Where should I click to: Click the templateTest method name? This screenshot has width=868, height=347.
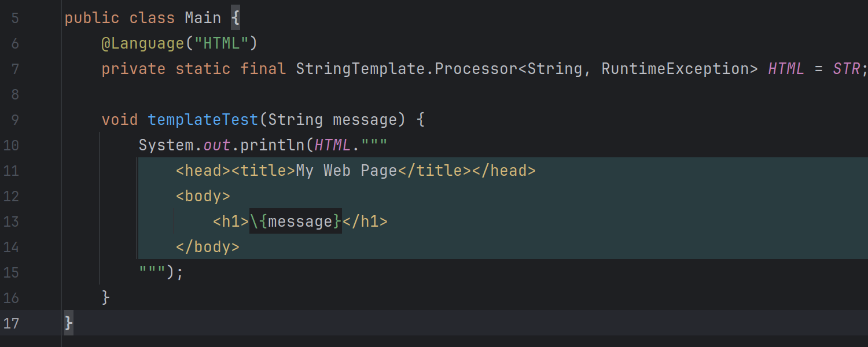coord(203,120)
